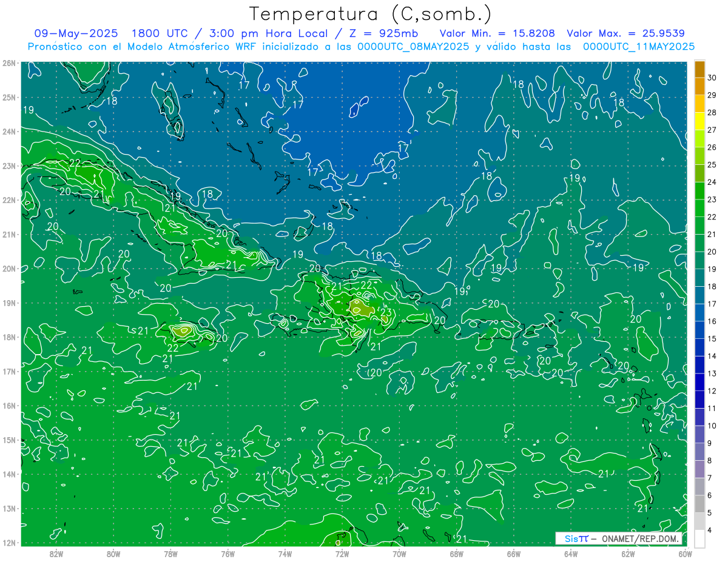Click the number 16 on the color legend
Image resolution: width=728 pixels, height=562 pixels.
click(x=712, y=321)
